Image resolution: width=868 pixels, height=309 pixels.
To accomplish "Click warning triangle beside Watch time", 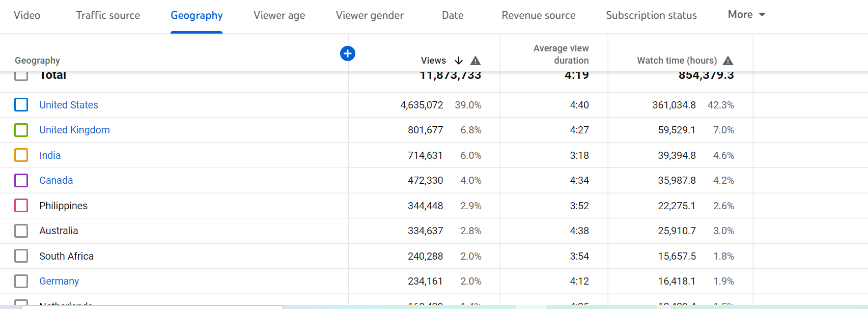I will point(728,61).
